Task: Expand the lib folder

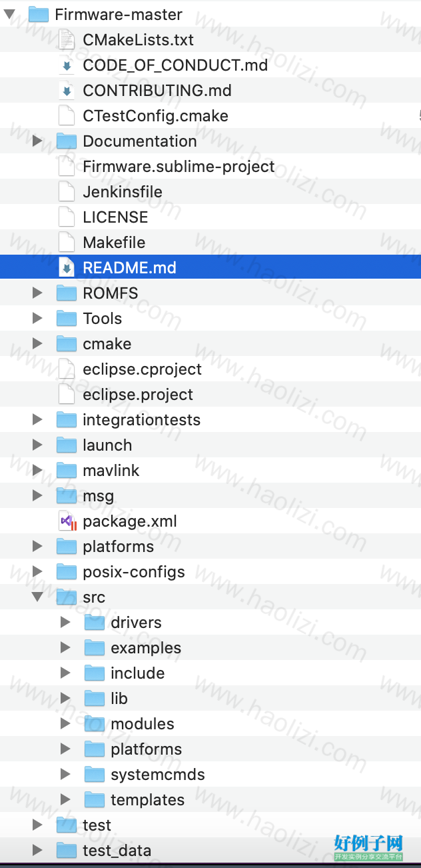Action: pos(65,699)
